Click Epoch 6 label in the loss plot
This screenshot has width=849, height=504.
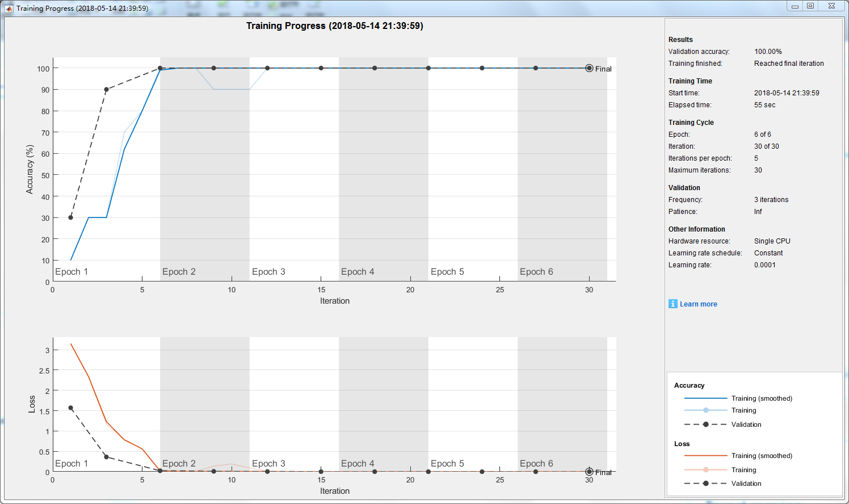[x=536, y=464]
